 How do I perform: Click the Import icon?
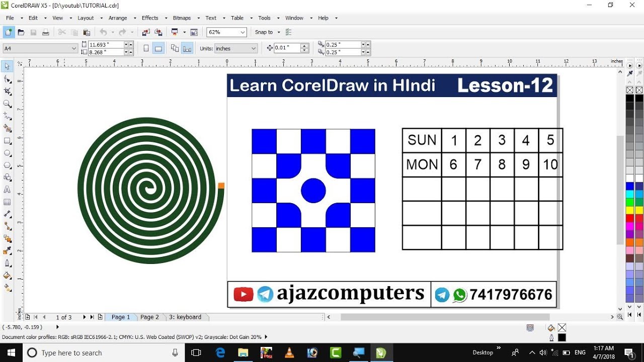pos(146,32)
